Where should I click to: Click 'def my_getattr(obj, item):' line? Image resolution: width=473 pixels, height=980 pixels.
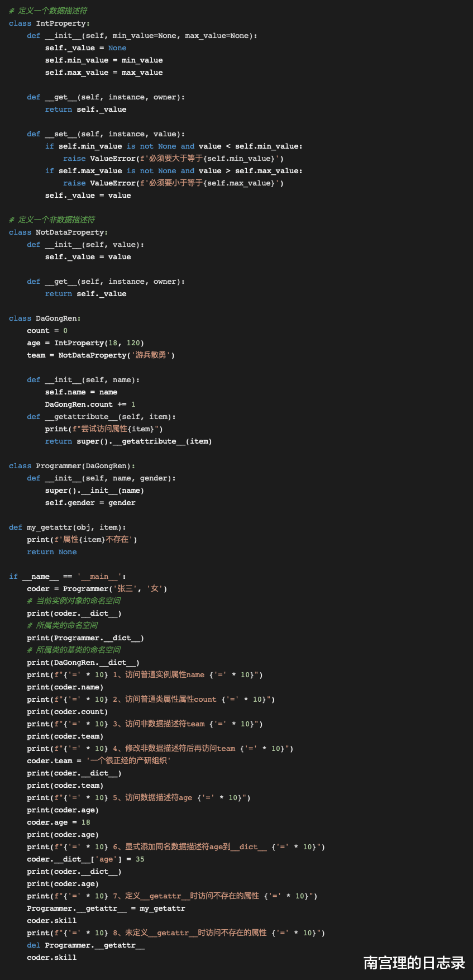pyautogui.click(x=68, y=527)
